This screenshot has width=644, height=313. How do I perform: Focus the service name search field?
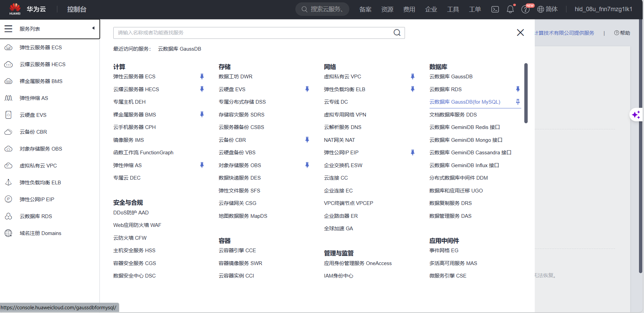259,33
